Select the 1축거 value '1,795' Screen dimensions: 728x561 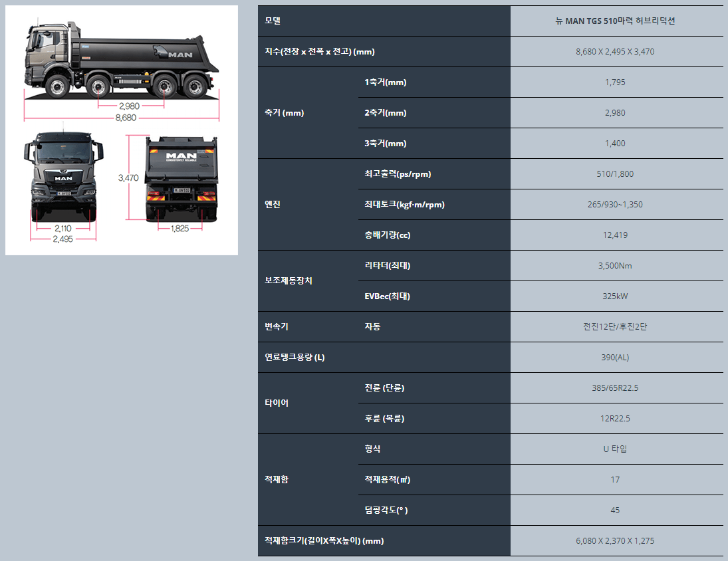[615, 82]
